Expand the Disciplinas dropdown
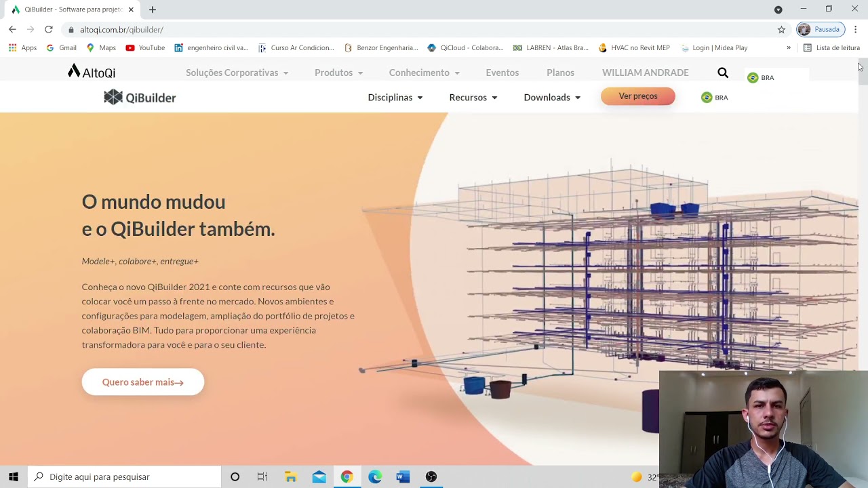 [395, 98]
